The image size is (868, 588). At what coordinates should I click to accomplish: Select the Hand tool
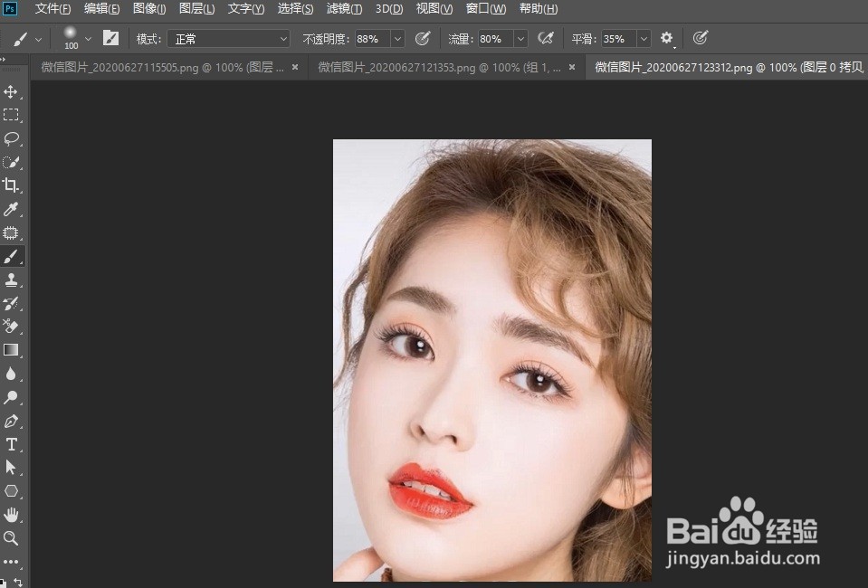point(11,515)
